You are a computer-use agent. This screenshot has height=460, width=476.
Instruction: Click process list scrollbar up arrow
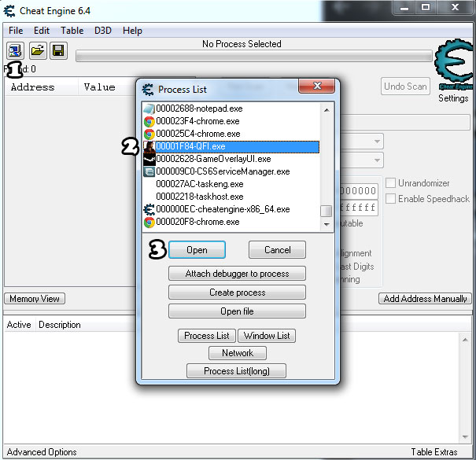tap(327, 110)
